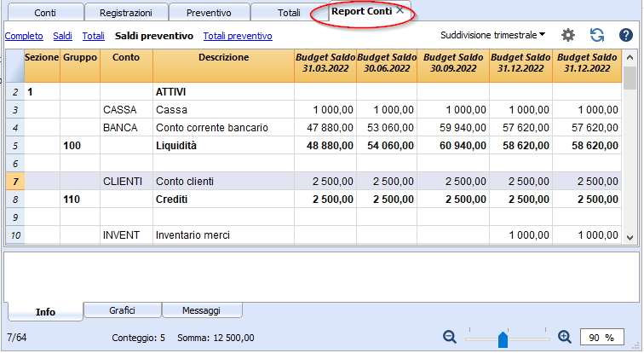Click the Sezione value 1 cell

pyautogui.click(x=42, y=91)
